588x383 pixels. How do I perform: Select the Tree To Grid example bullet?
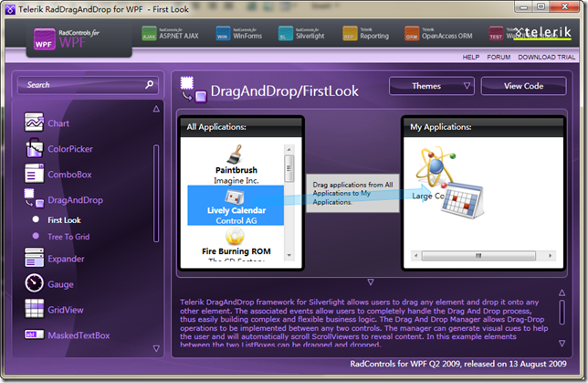point(36,236)
